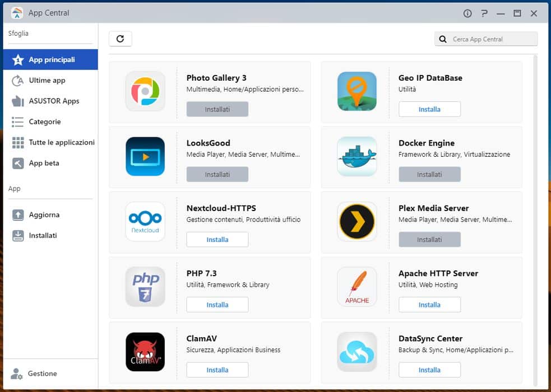Click the Ultime app refresh-A icon
551x392 pixels.
pos(18,81)
